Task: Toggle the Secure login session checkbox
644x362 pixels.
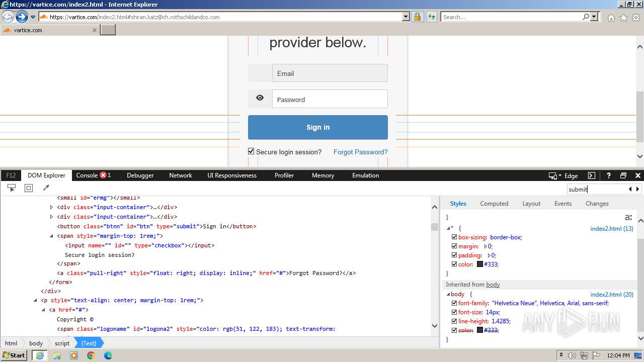Action: [x=251, y=151]
